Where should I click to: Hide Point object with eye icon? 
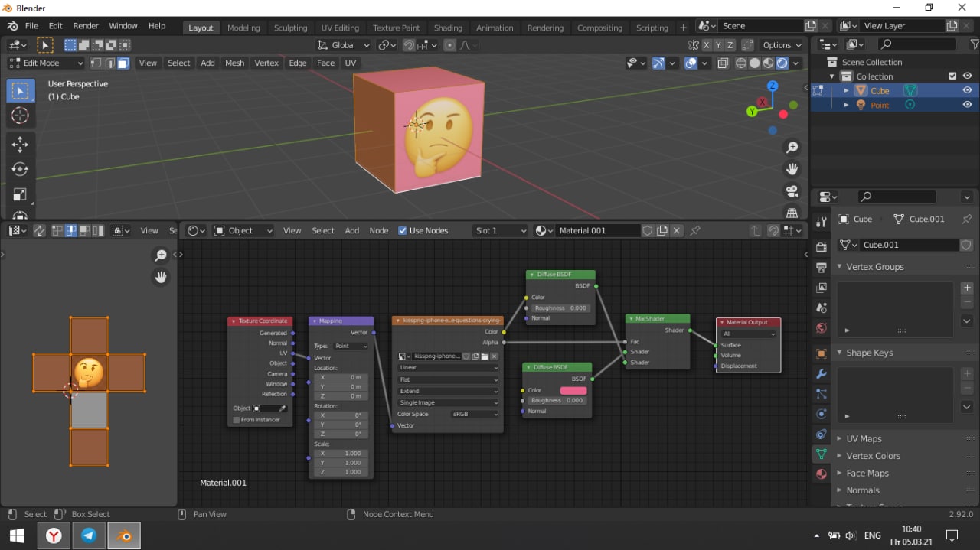(967, 105)
